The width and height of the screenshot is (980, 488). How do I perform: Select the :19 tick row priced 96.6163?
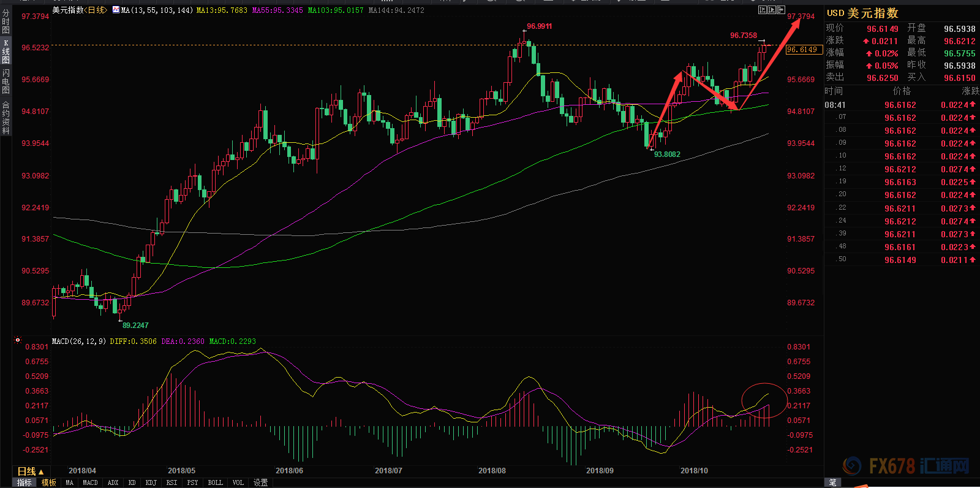pyautogui.click(x=901, y=182)
